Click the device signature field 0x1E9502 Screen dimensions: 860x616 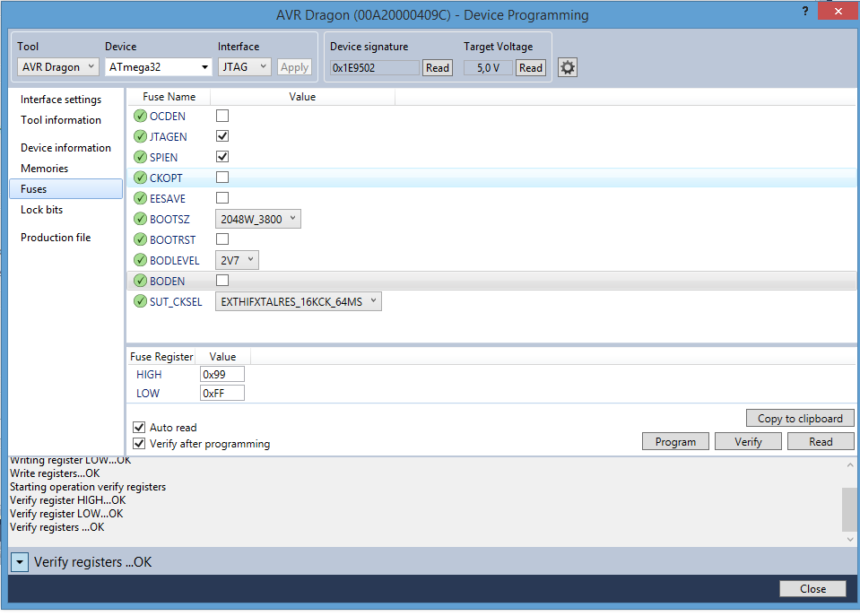(x=375, y=67)
